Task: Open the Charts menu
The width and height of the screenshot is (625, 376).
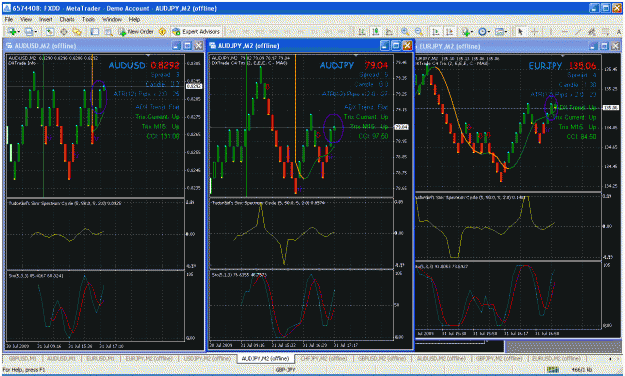Action: 67,19
